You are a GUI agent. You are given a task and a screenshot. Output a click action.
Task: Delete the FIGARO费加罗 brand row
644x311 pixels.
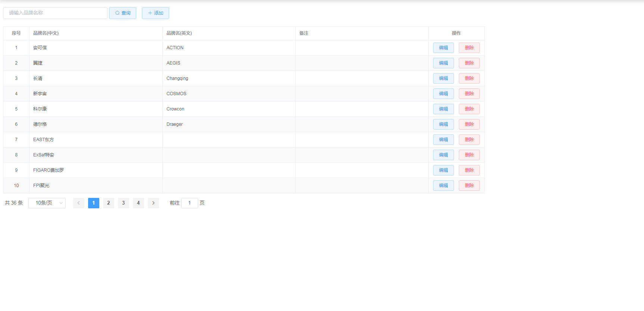tap(469, 170)
